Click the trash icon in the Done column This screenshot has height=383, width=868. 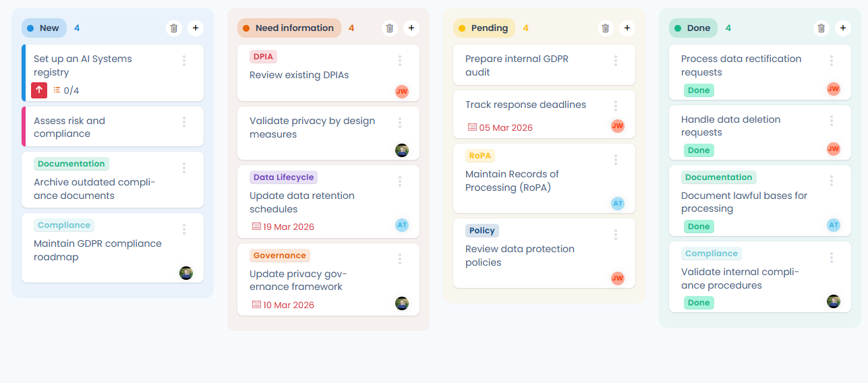tap(821, 28)
